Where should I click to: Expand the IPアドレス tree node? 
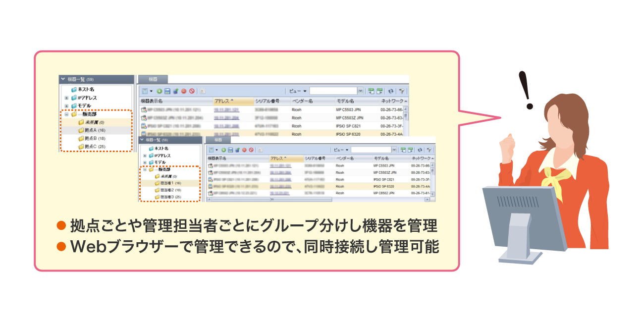click(x=67, y=97)
